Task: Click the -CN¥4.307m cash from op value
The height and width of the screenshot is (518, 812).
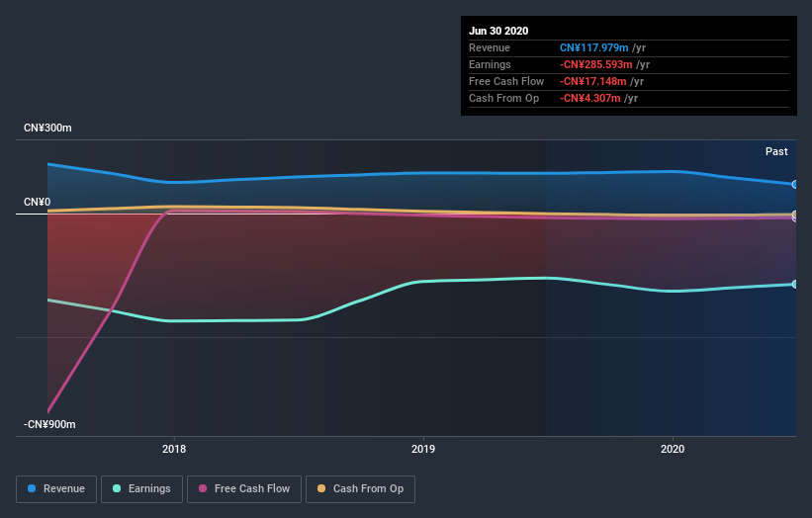Action: 589,98
